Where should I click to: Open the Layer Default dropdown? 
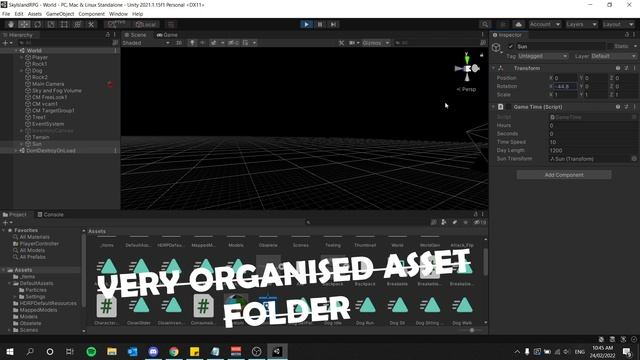614,56
